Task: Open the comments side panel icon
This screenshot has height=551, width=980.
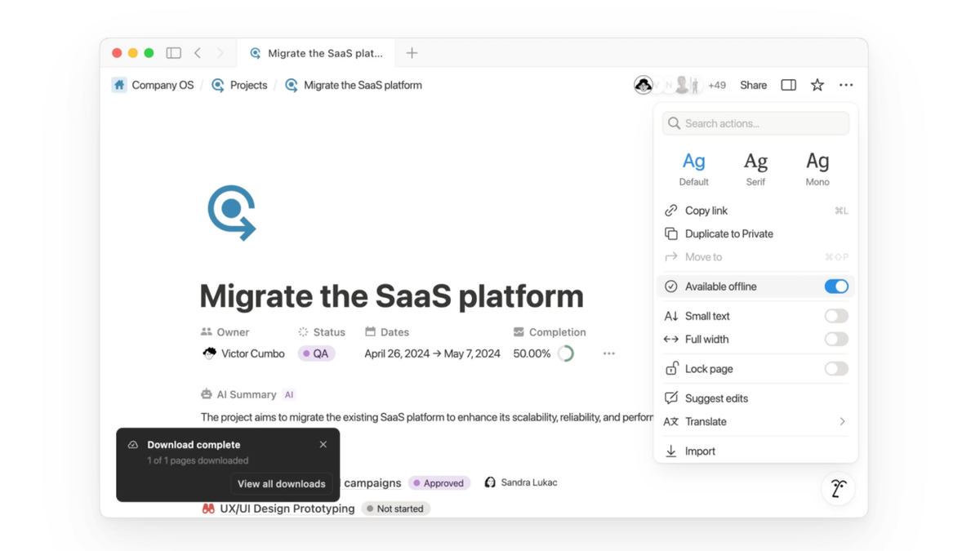Action: click(x=788, y=85)
